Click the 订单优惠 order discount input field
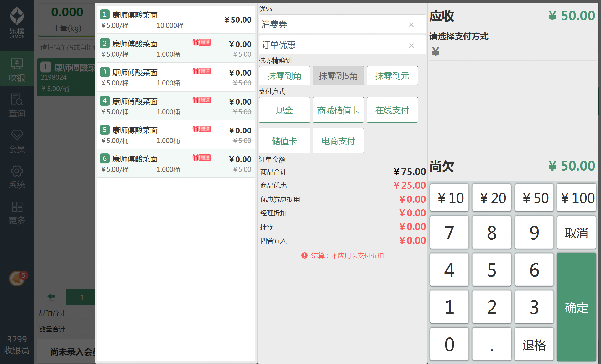The width and height of the screenshot is (601, 364). click(342, 45)
